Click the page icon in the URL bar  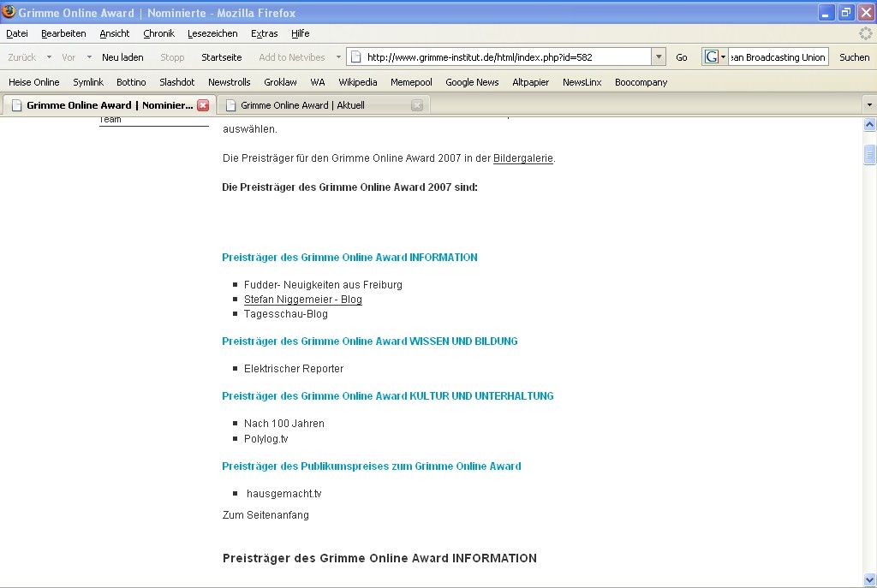point(355,56)
